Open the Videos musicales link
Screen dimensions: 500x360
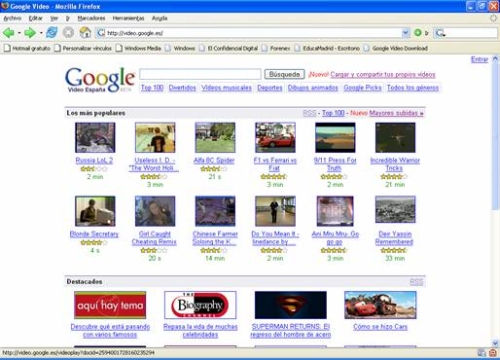226,88
